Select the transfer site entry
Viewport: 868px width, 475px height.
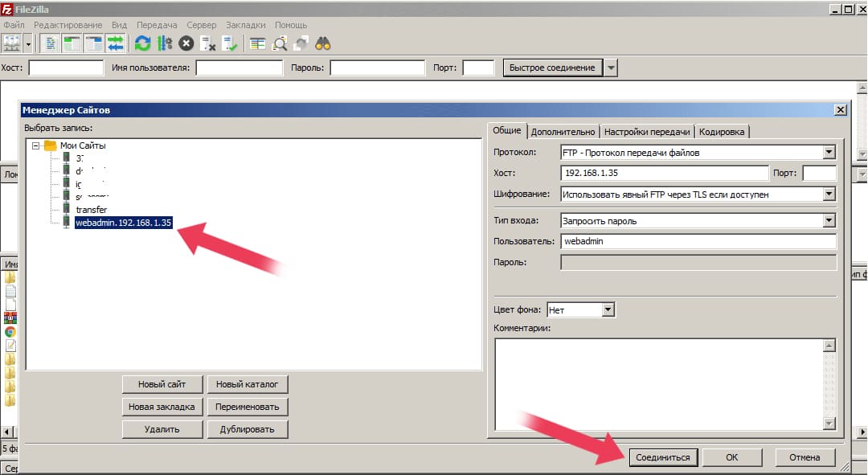(92, 209)
